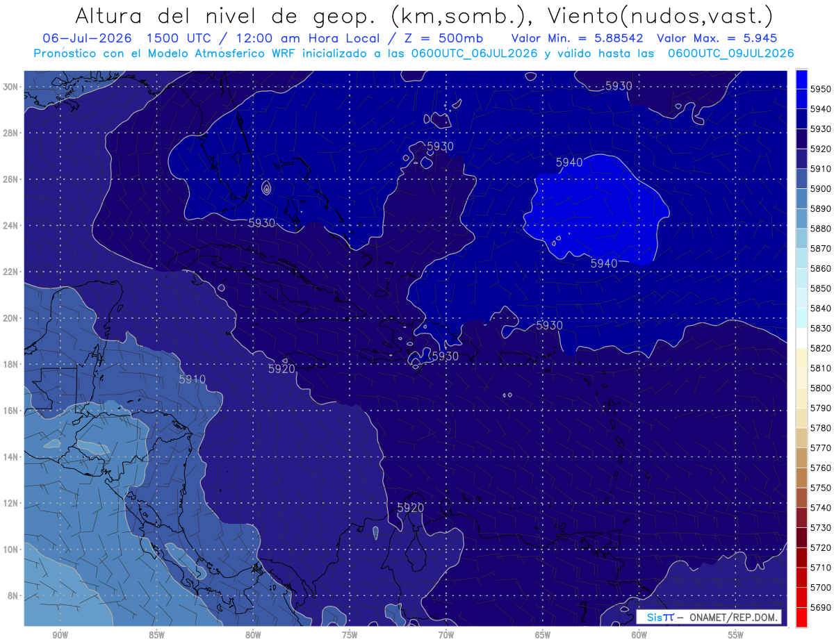Viewport: 834px width, 644px height.
Task: Click the '5720' color bar value
Action: [820, 547]
